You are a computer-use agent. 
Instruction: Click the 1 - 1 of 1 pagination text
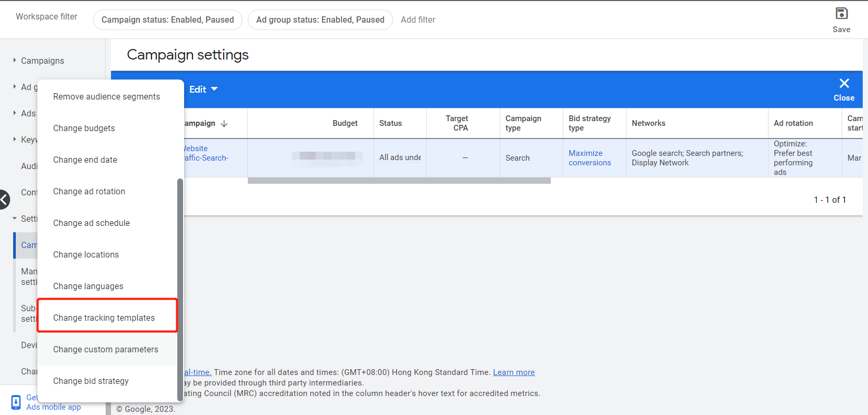tap(830, 200)
